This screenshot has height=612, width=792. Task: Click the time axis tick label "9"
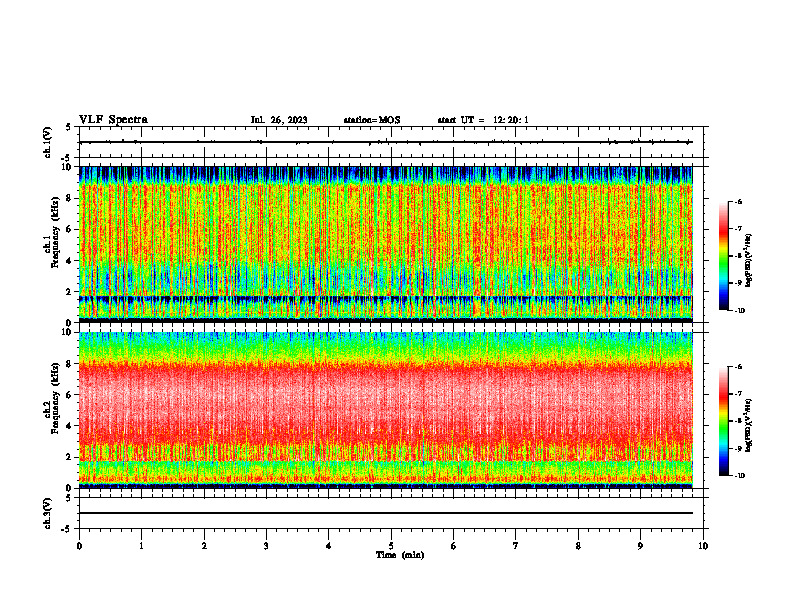tap(640, 546)
